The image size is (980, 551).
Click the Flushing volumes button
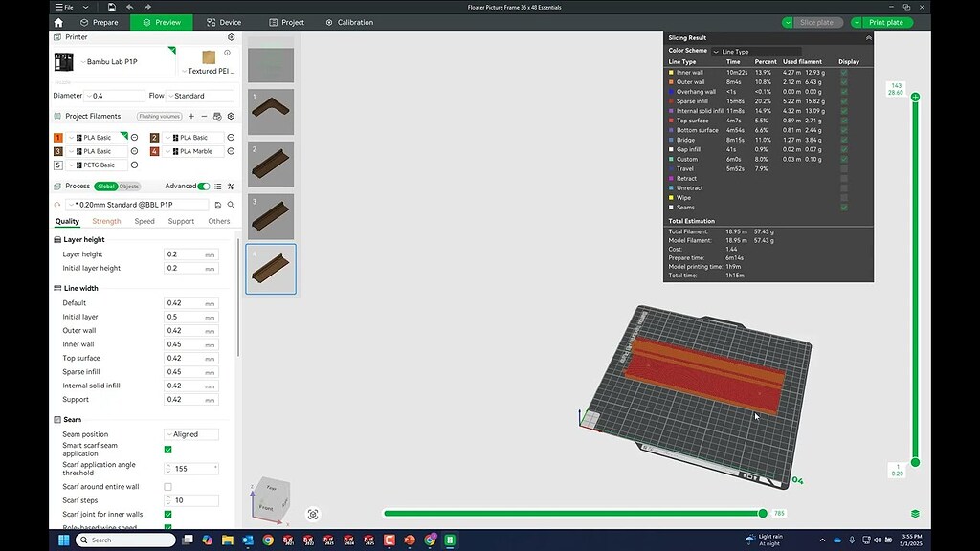tap(160, 116)
